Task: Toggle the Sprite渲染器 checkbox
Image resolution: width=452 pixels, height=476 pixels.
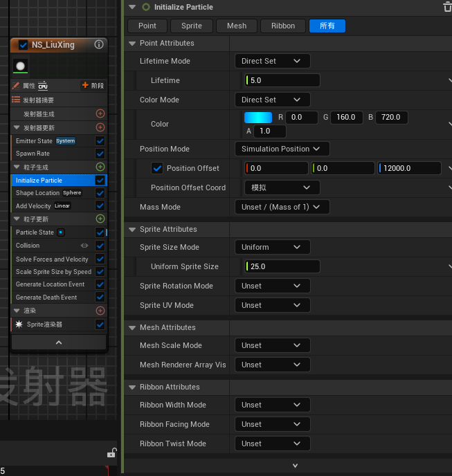Action: 100,324
